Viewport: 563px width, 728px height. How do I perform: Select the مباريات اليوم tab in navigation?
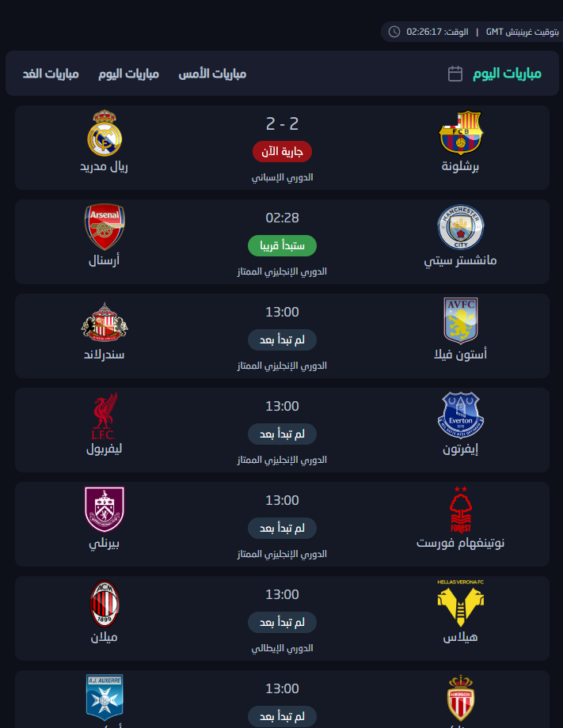pyautogui.click(x=129, y=74)
